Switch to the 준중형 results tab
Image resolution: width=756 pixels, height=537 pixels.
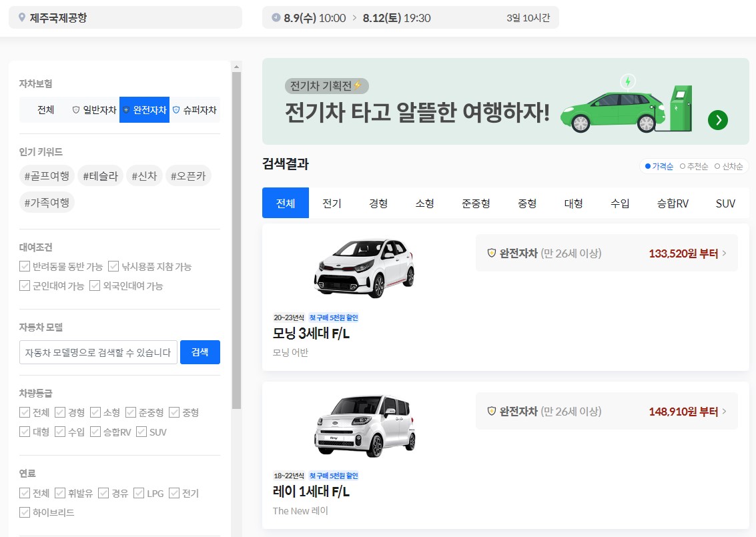click(476, 203)
